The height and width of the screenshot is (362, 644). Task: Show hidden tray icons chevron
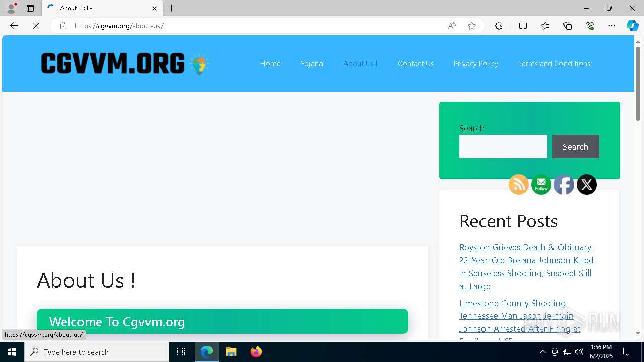(x=542, y=352)
